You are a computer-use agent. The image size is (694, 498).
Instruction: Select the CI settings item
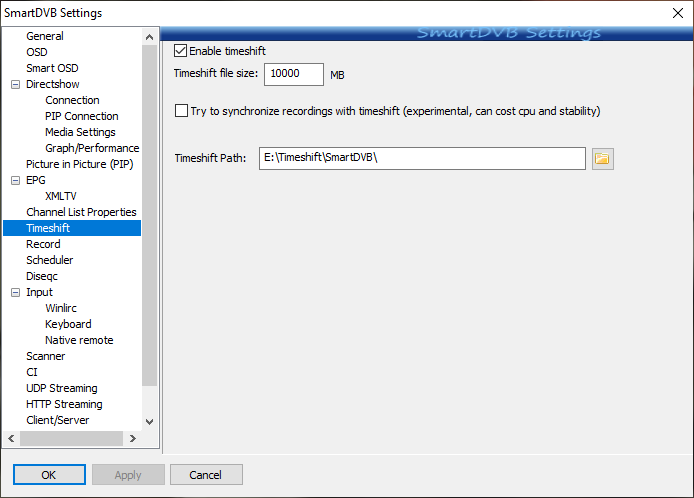point(32,372)
